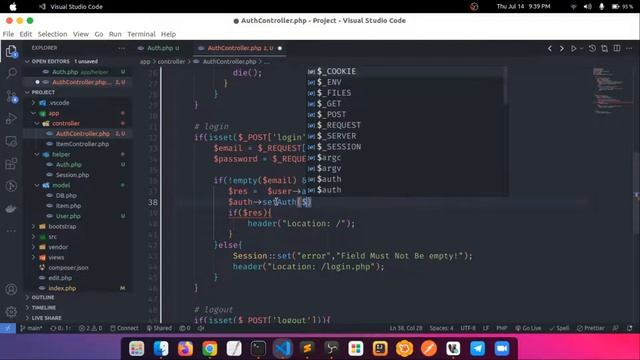
Task: Open Google Chrome from dock
Action: click(210, 349)
